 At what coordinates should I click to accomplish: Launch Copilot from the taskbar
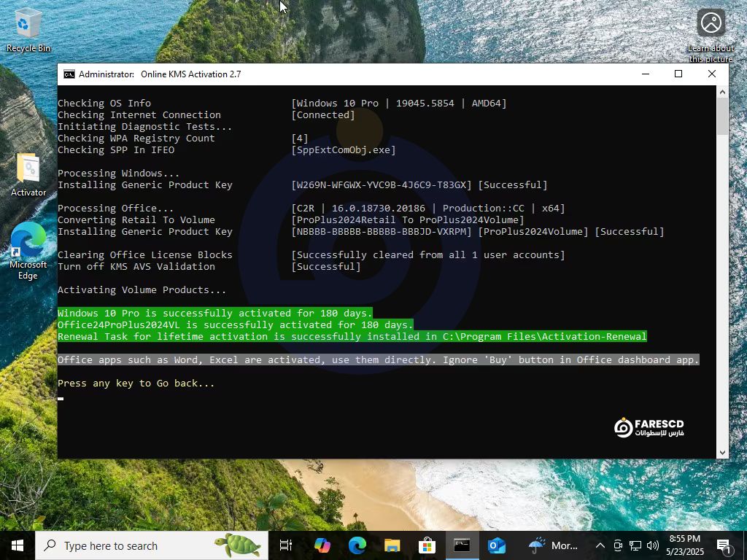[322, 545]
